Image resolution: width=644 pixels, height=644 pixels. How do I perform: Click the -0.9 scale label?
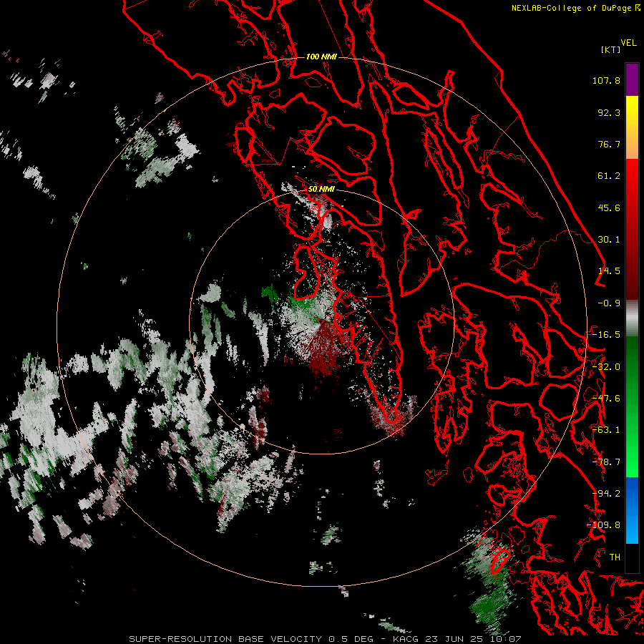pos(609,303)
